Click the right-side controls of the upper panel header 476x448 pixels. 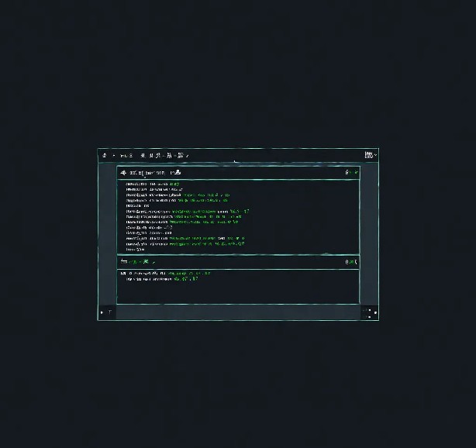click(351, 172)
